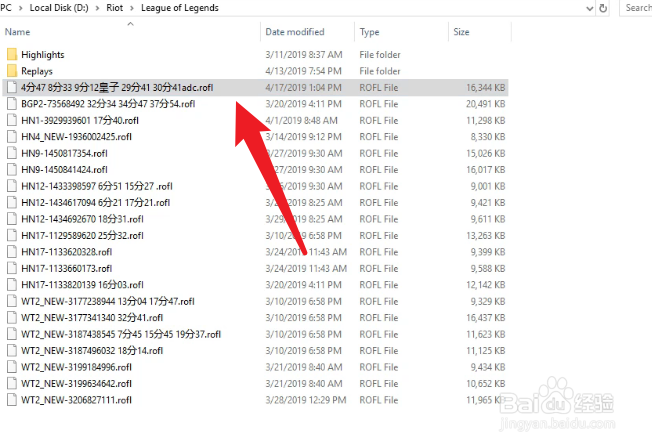
Task: Click League of Legends breadcrumb segment
Action: 180,8
